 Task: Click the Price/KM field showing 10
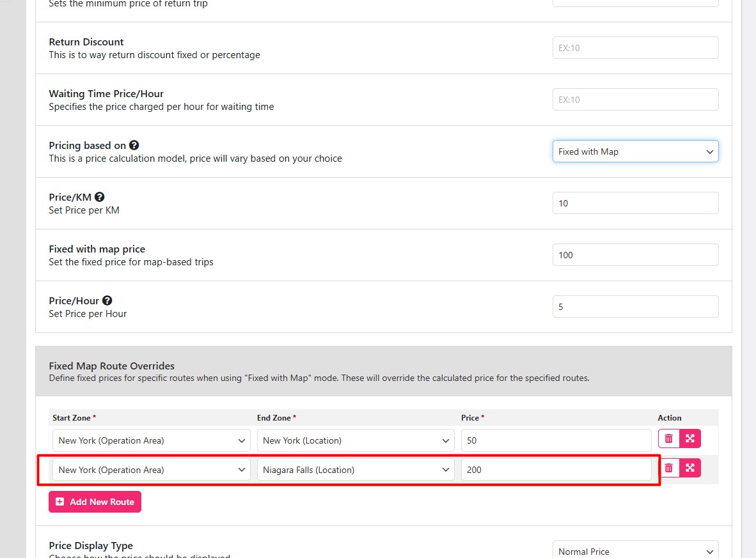[635, 203]
